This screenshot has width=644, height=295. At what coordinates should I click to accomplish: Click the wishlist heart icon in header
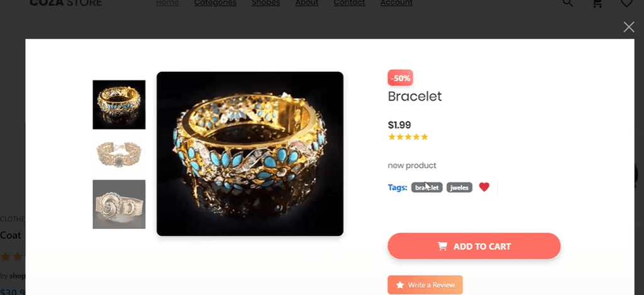(x=626, y=4)
